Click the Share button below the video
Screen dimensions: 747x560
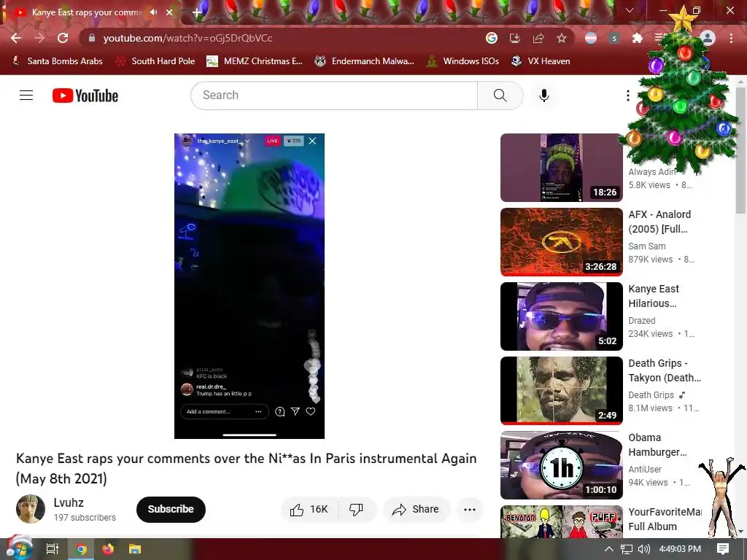click(x=415, y=510)
